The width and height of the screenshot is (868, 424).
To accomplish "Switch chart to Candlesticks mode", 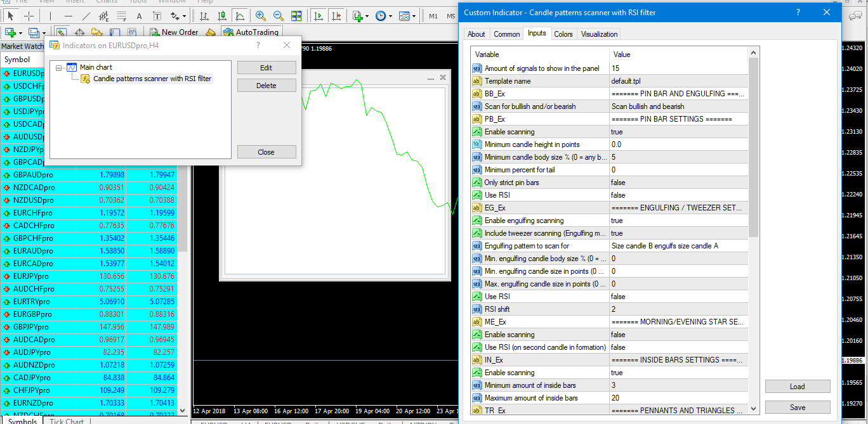I will [222, 16].
